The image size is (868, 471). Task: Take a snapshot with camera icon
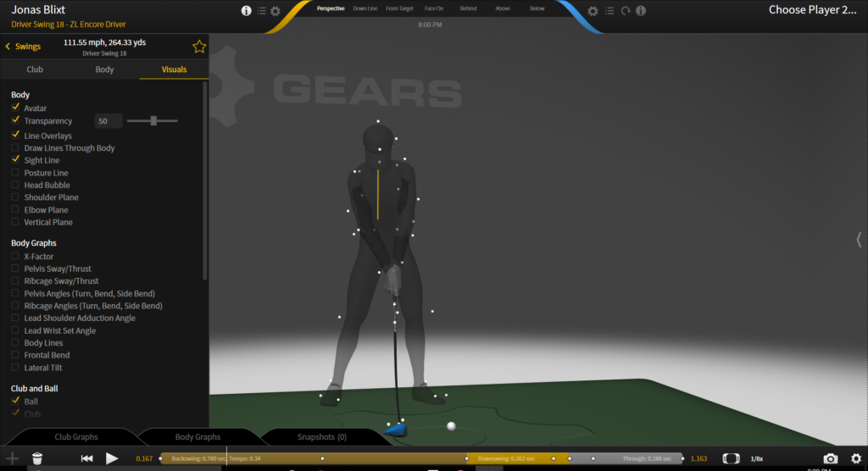coord(830,458)
